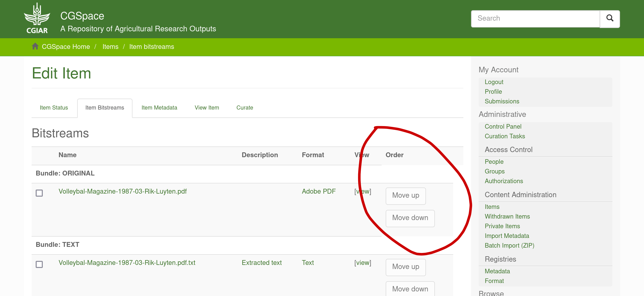Go to the Curate tab
This screenshot has height=296, width=644.
click(245, 108)
